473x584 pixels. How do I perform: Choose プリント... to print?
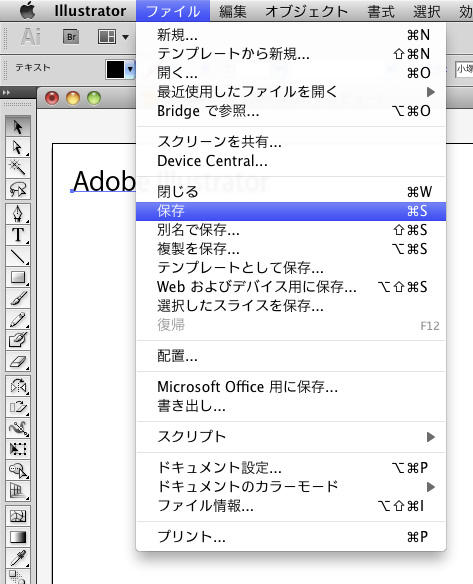click(291, 537)
